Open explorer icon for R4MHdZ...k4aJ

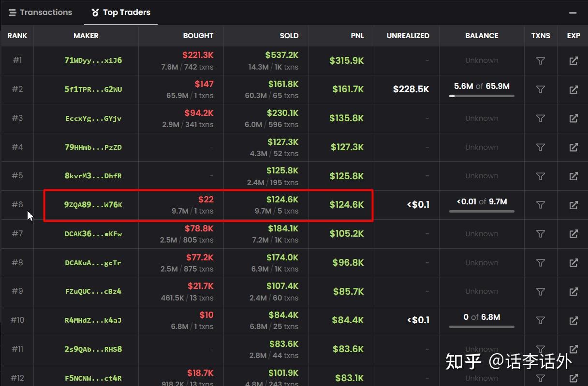point(573,320)
